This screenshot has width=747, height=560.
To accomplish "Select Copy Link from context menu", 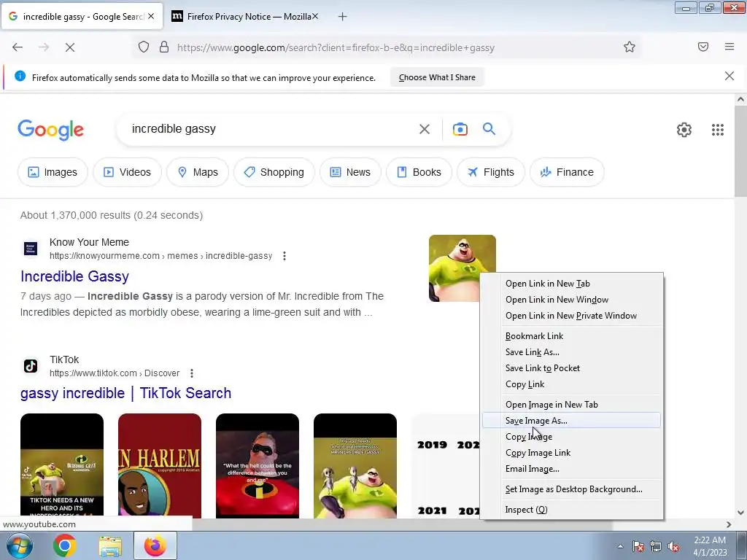I will click(x=571, y=384).
